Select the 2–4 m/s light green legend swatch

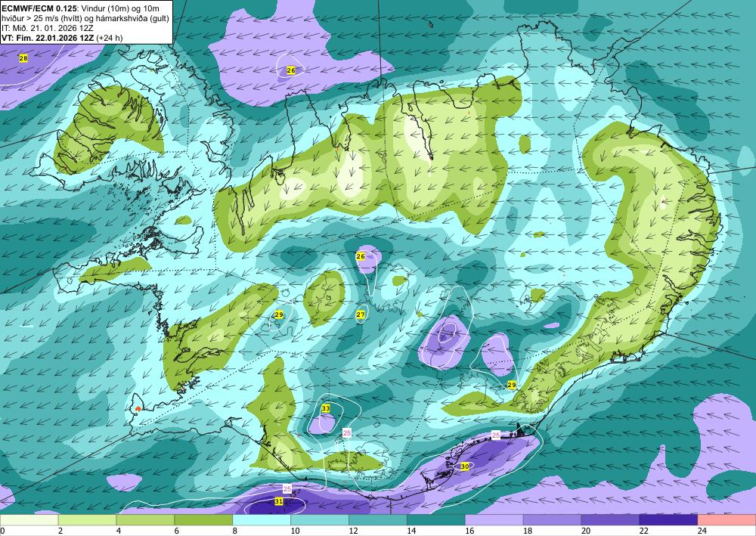point(87,520)
